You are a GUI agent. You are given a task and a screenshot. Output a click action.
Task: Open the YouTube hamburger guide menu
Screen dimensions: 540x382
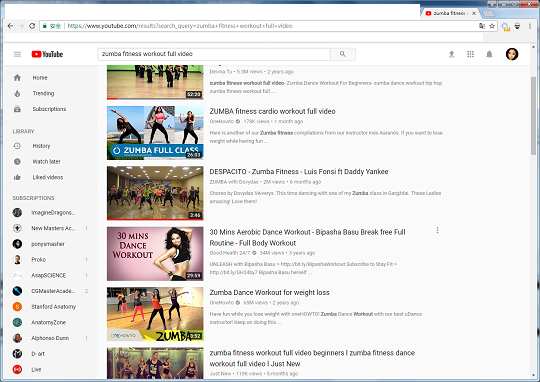(x=17, y=54)
